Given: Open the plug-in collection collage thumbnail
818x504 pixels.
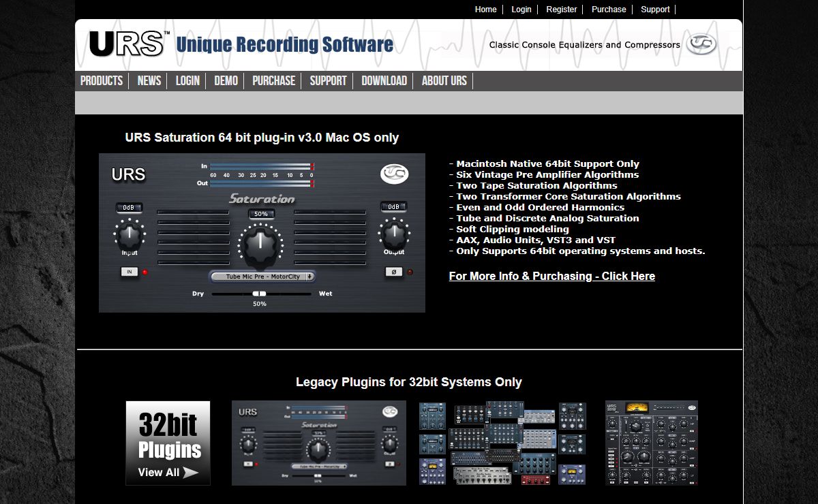Looking at the screenshot, I should [502, 443].
